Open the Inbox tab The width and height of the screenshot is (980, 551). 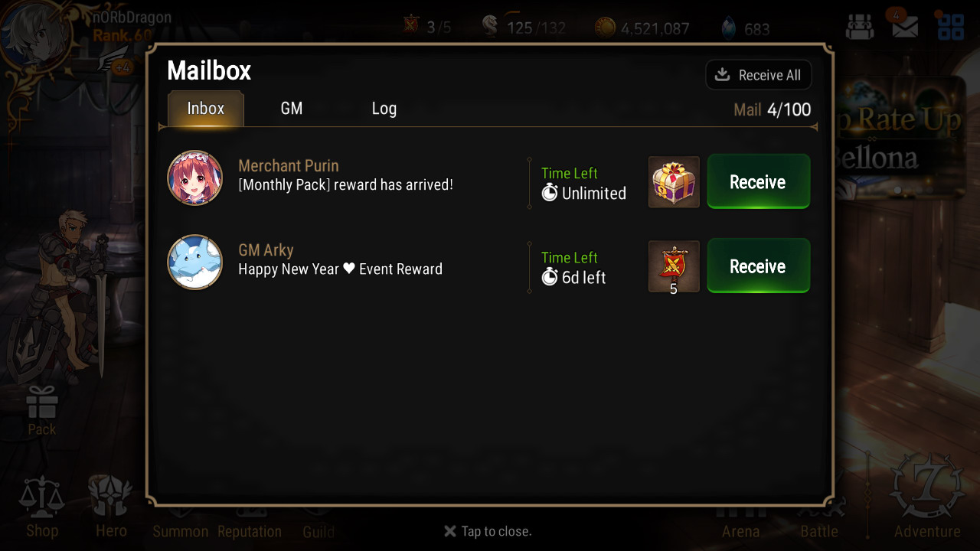206,109
